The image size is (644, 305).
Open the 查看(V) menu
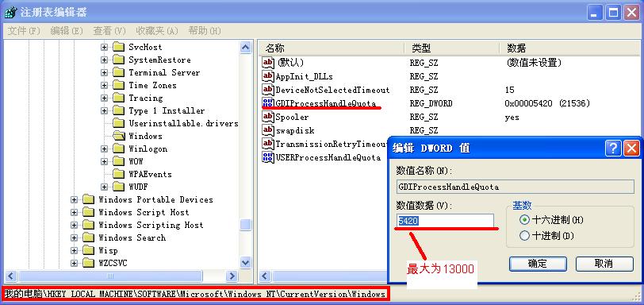tap(109, 31)
